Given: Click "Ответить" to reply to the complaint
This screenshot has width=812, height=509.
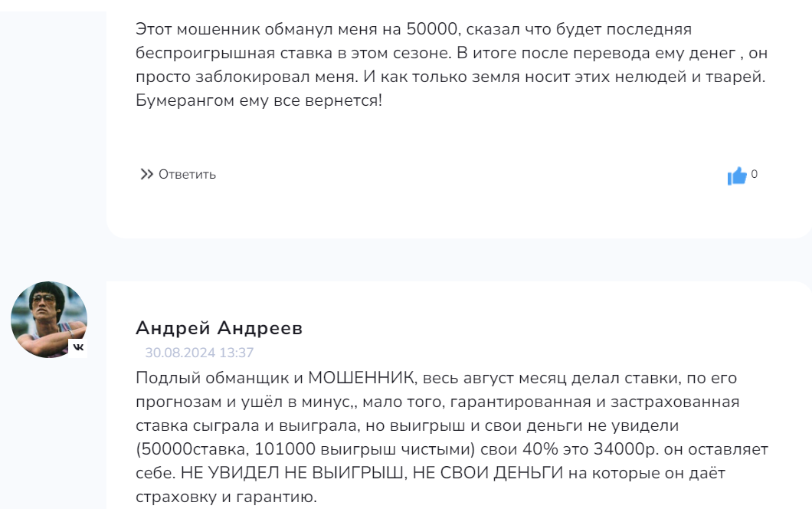Looking at the screenshot, I should [186, 175].
